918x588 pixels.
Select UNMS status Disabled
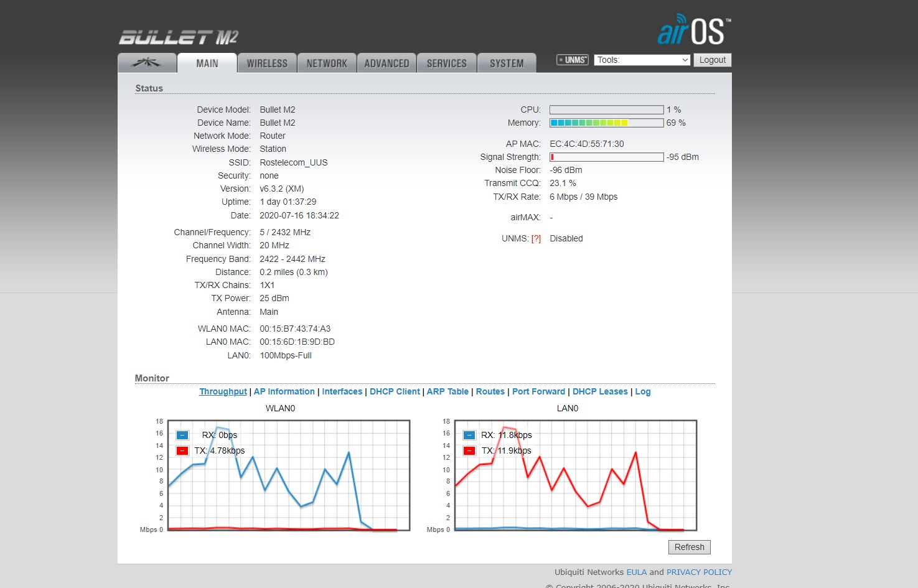click(566, 238)
